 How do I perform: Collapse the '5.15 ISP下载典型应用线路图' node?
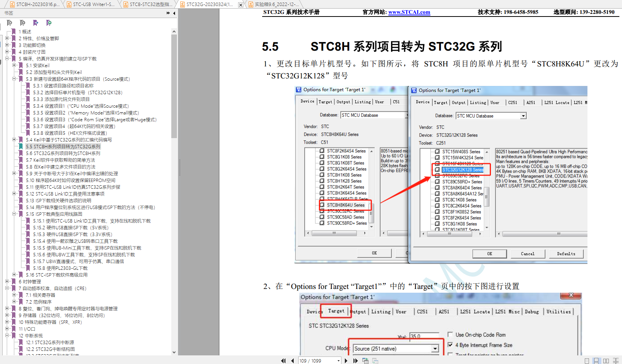point(14,214)
